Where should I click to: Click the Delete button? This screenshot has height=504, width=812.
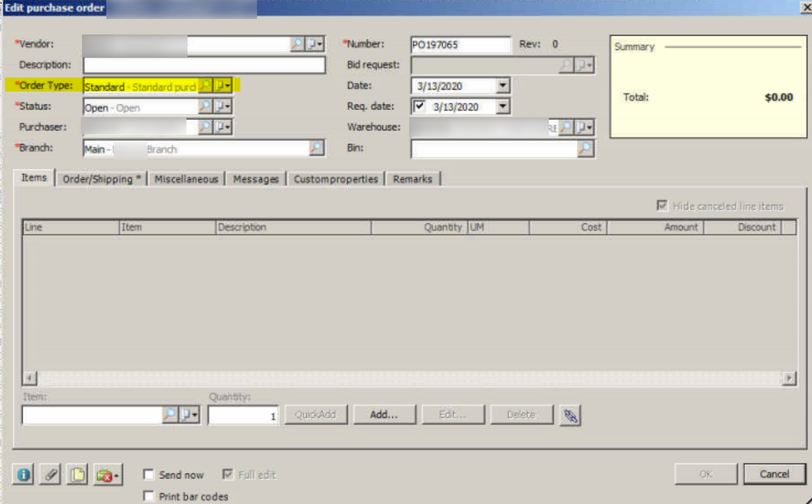(521, 415)
